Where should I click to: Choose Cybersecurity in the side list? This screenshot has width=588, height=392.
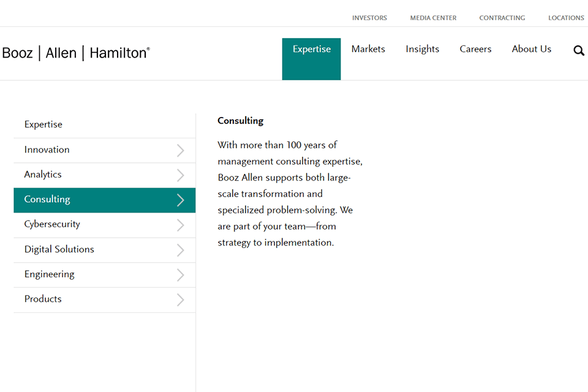[x=105, y=225]
